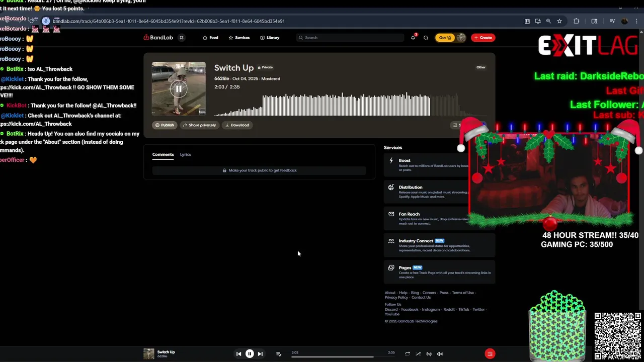
Task: Open the 662lile artist link
Action: [222, 78]
